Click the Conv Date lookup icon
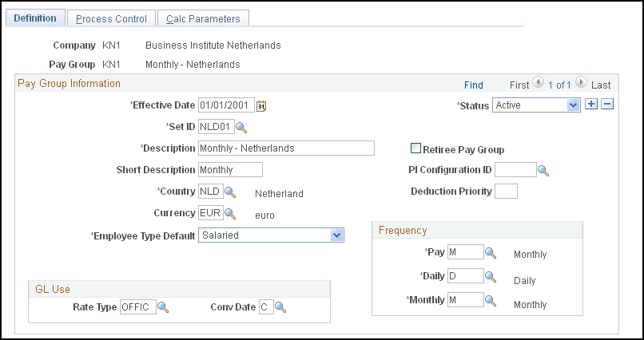The height and width of the screenshot is (340, 644). [280, 307]
